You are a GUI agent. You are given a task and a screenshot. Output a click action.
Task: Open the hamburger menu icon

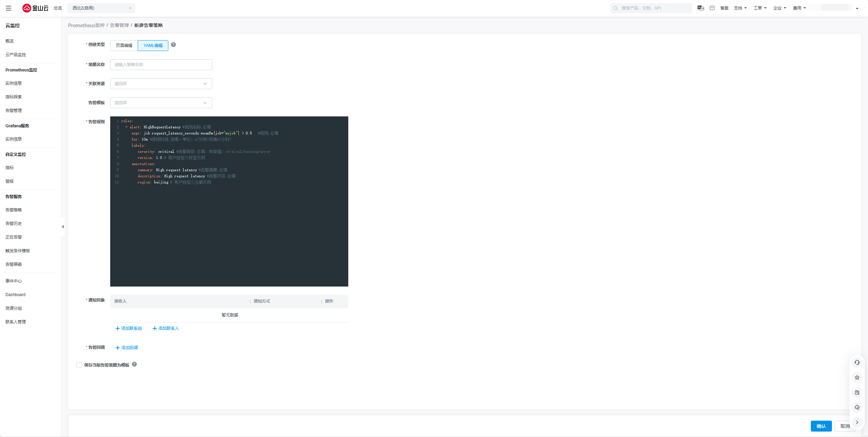click(x=9, y=8)
